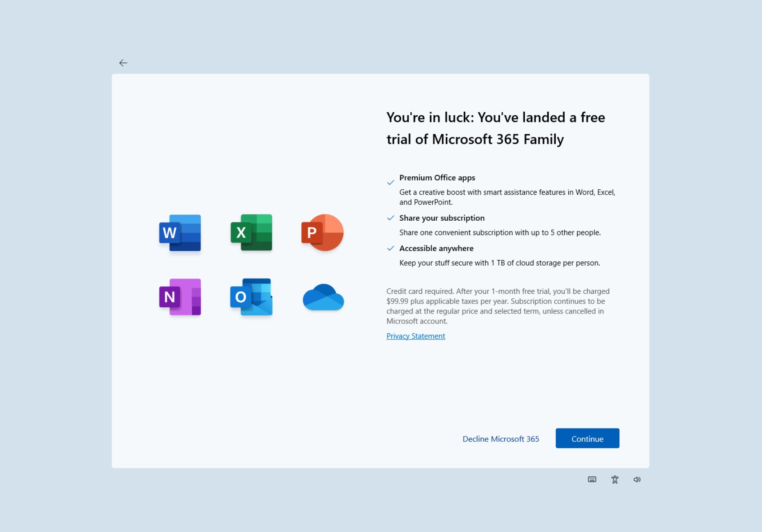
Task: Open the volume control icon
Action: 637,479
